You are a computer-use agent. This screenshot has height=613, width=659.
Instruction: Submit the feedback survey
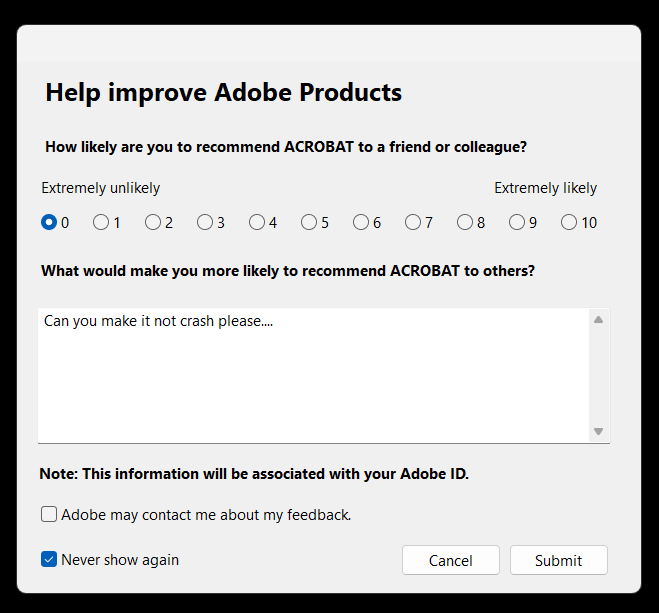(558, 560)
